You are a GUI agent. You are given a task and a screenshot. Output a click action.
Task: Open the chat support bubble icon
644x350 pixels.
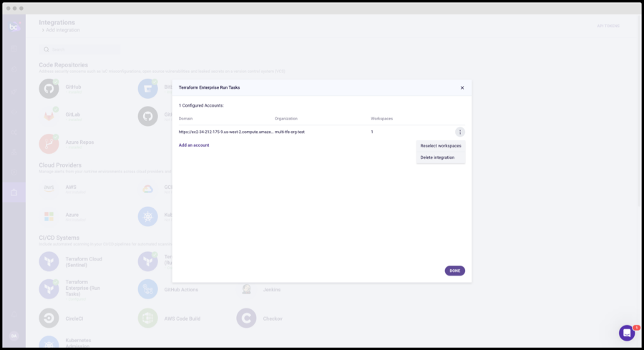coord(627,333)
